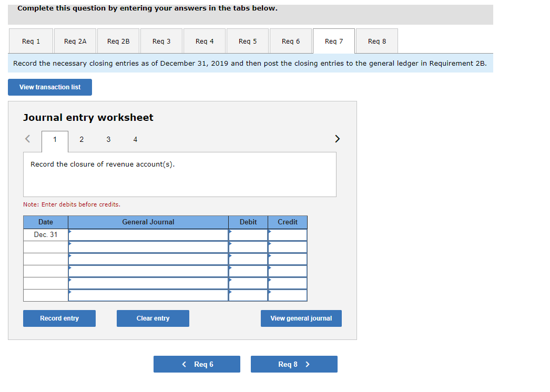Switch to the Req 3 tab
Viewport: 550px width, 392px height.
coord(161,40)
